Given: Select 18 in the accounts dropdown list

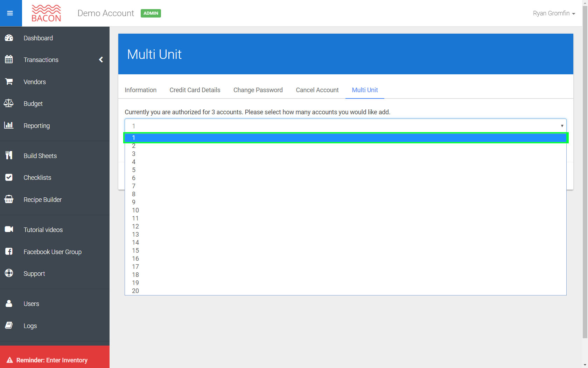Looking at the screenshot, I should tap(345, 275).
